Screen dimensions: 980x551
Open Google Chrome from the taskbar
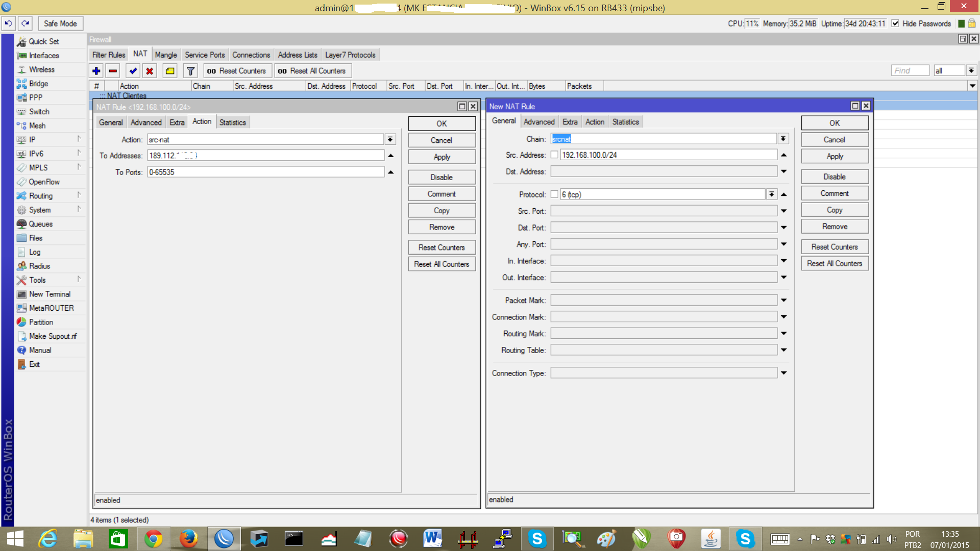click(153, 539)
